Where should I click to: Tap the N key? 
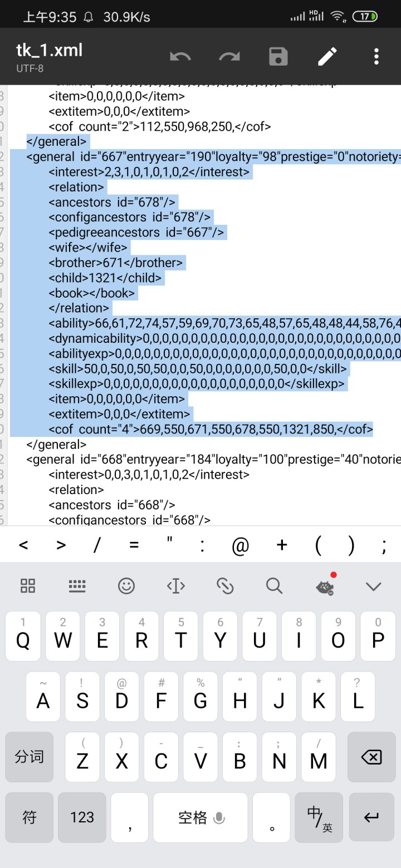[279, 757]
